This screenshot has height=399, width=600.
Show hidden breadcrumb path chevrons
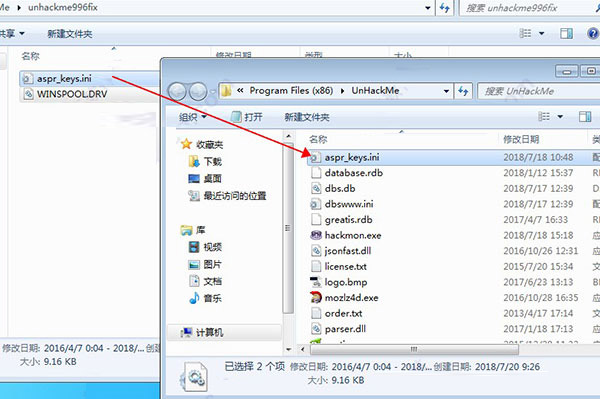point(240,91)
